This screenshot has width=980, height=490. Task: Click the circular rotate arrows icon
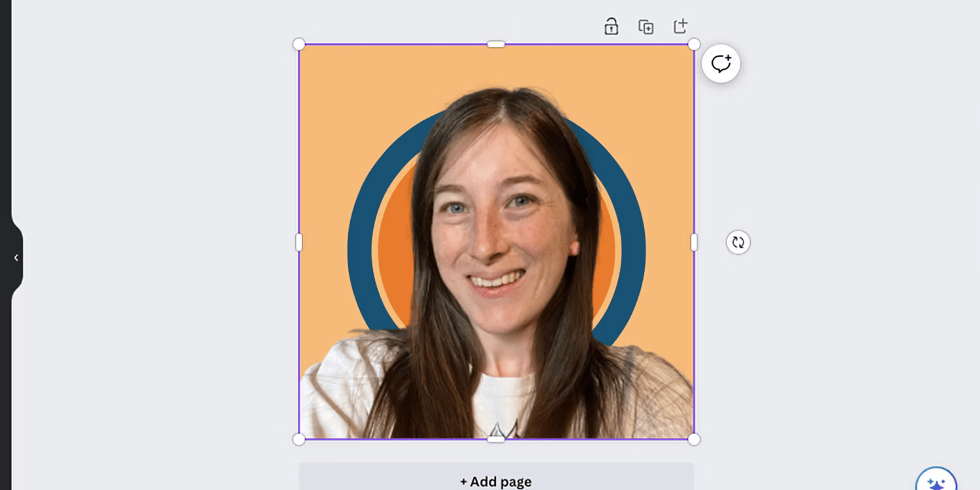point(738,242)
